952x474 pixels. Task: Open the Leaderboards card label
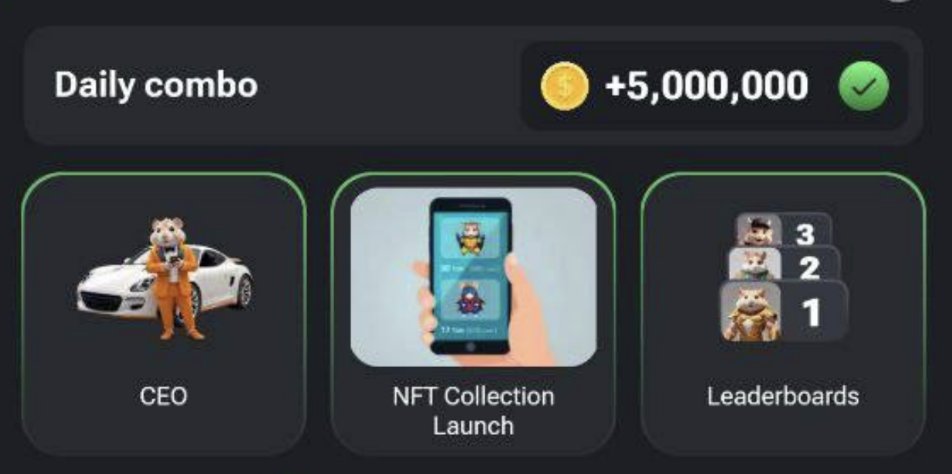[x=783, y=396]
